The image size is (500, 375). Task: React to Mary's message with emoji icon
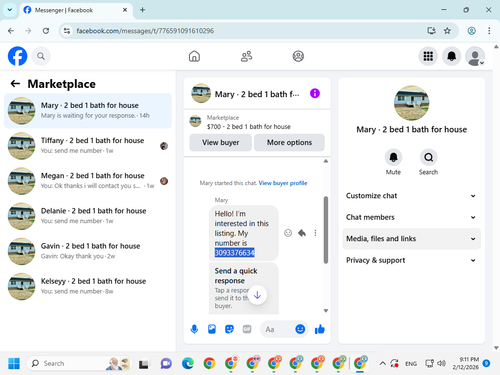coord(288,233)
